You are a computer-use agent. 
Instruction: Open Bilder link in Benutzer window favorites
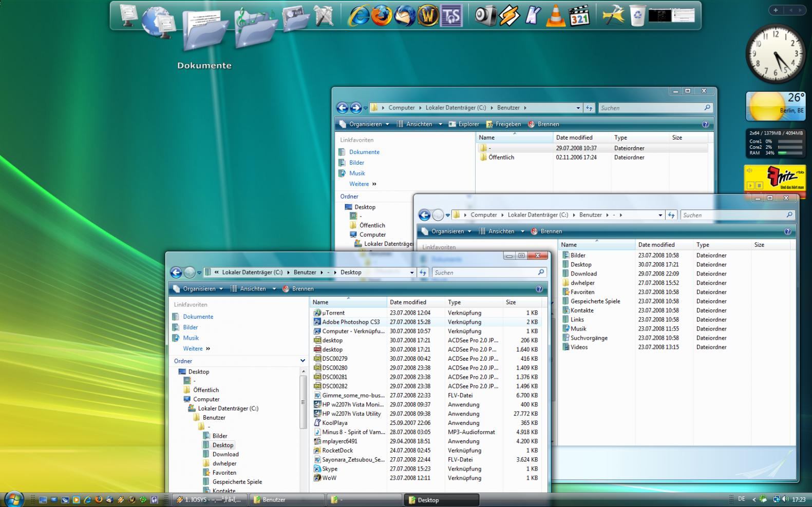point(356,163)
